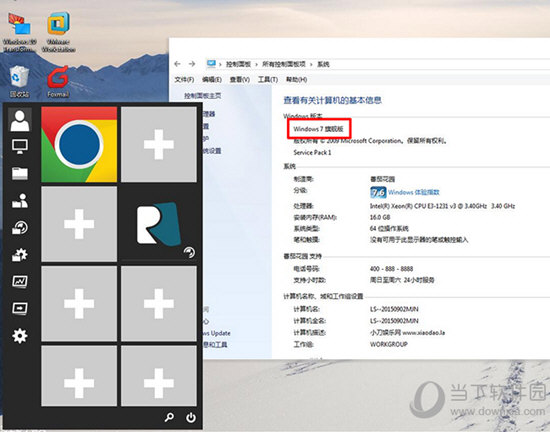This screenshot has height=432, width=550.
Task: Open VMware Workstation desktop shortcut
Action: (x=59, y=32)
